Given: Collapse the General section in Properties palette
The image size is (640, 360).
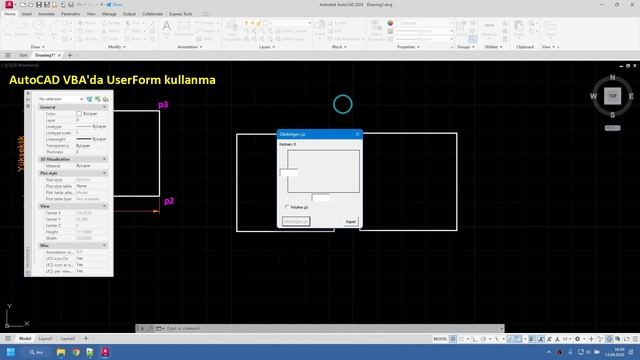Looking at the screenshot, I should [104, 107].
